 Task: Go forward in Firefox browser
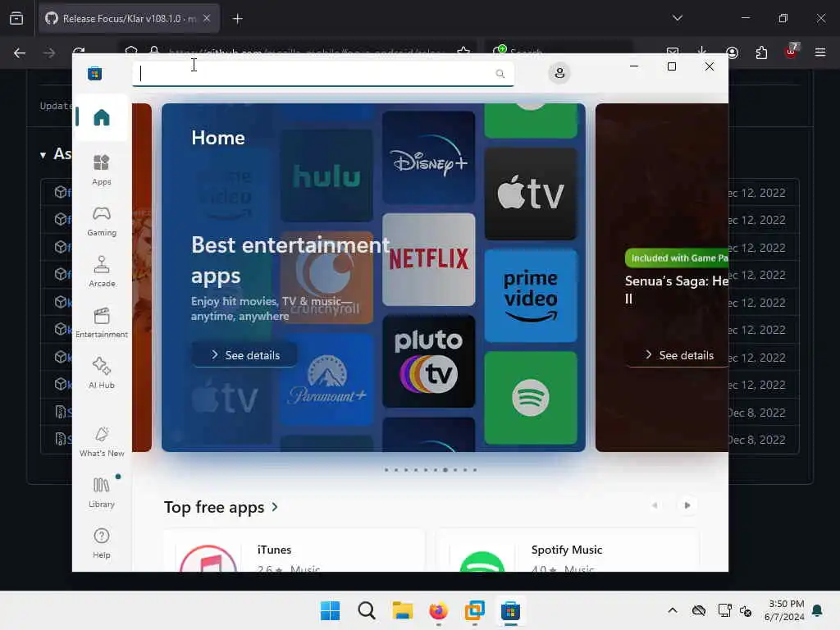pyautogui.click(x=49, y=52)
